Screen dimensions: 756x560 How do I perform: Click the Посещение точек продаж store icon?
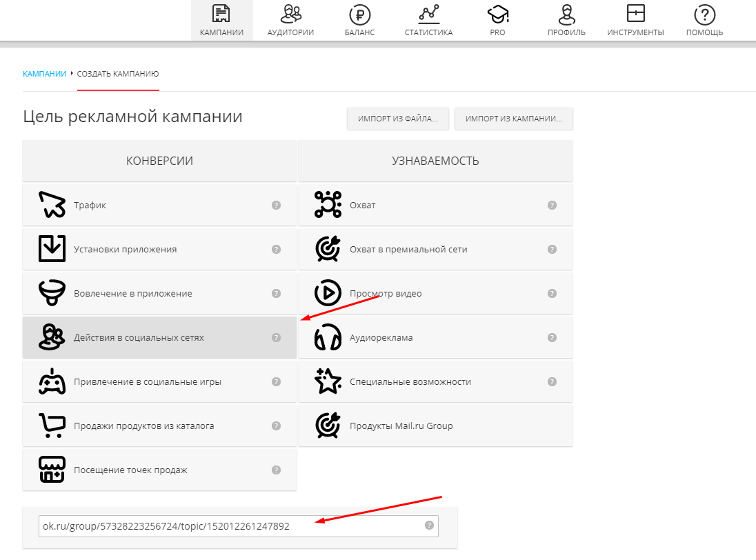coord(52,470)
